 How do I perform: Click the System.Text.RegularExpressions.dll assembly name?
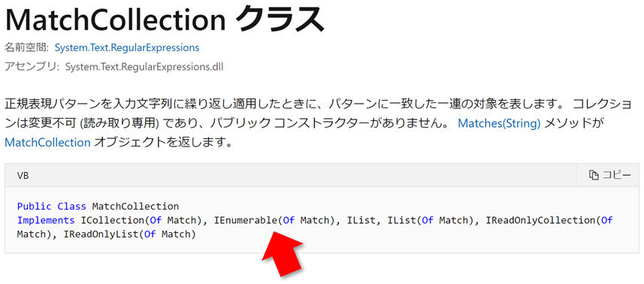point(144,67)
